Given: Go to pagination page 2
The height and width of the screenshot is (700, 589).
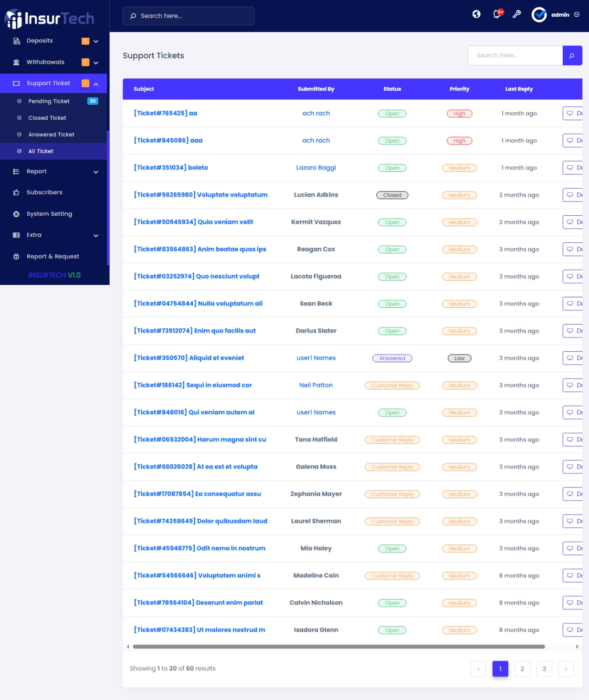Looking at the screenshot, I should tap(522, 669).
